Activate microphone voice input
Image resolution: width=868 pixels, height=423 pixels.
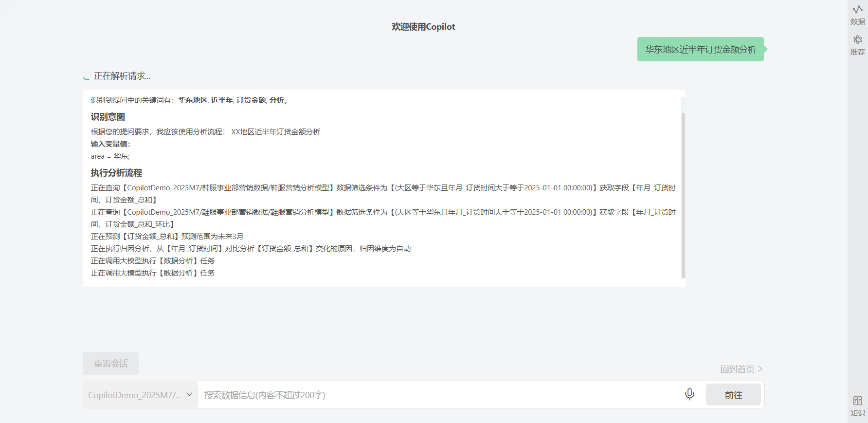(x=689, y=394)
